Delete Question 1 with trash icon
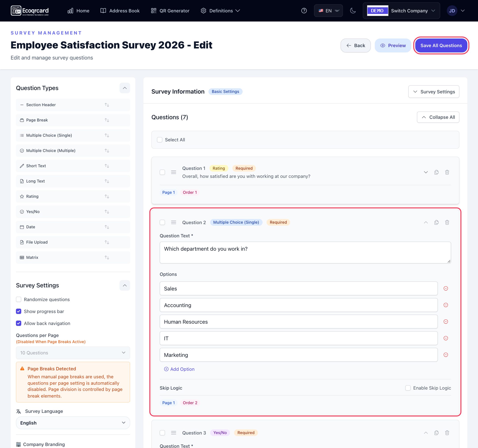This screenshot has width=478, height=448. click(447, 172)
